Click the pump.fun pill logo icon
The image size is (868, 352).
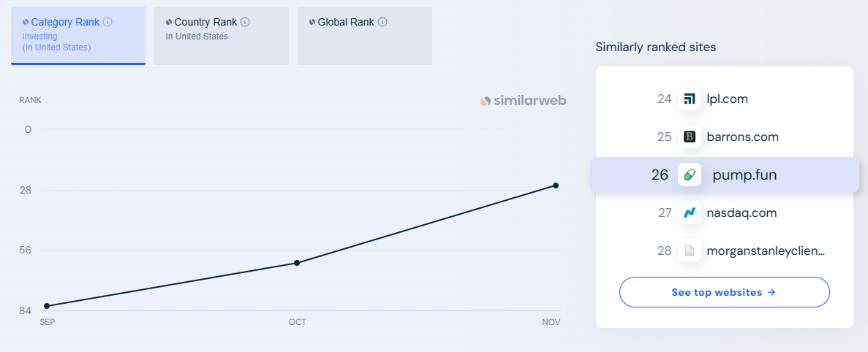click(x=689, y=175)
